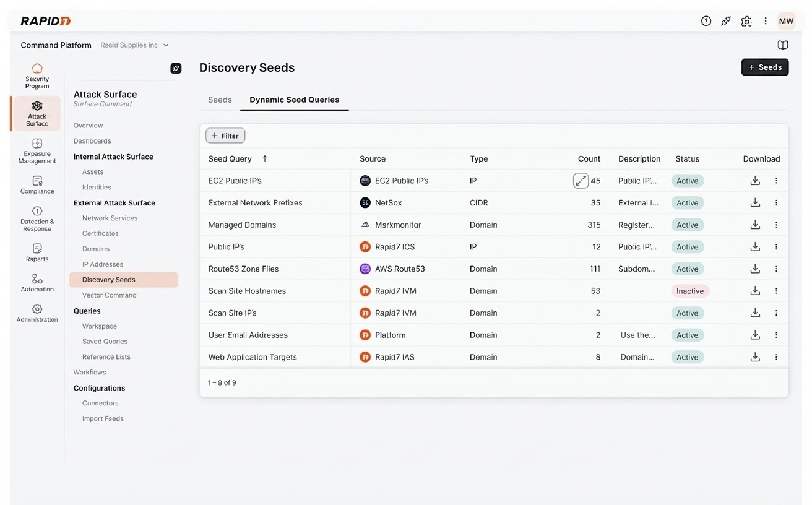Click the Filter button
The image size is (812, 505).
(225, 136)
